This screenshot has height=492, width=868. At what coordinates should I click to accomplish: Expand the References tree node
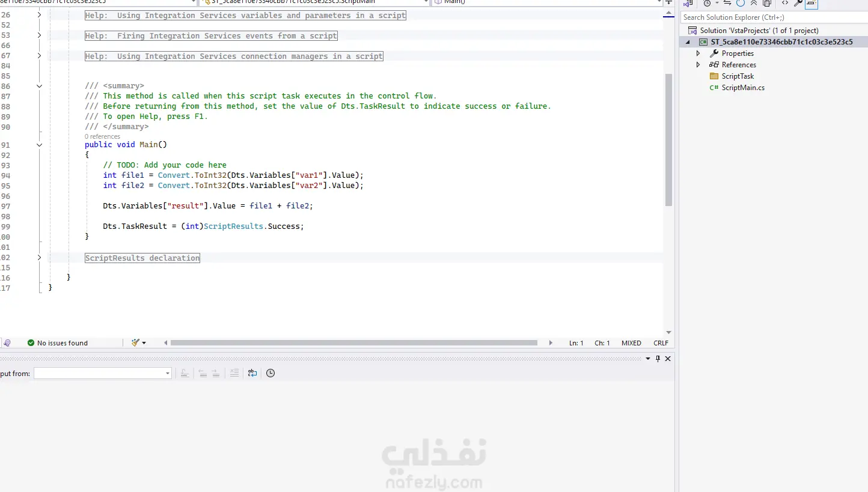pos(698,65)
